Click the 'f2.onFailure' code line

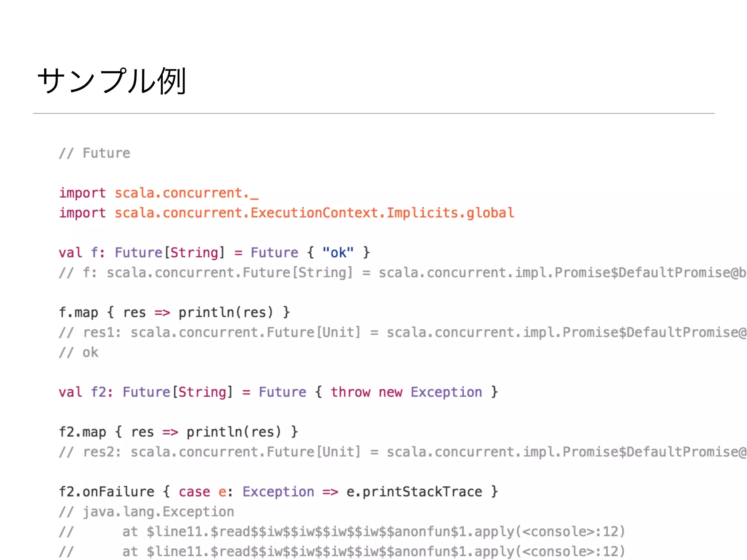[278, 492]
